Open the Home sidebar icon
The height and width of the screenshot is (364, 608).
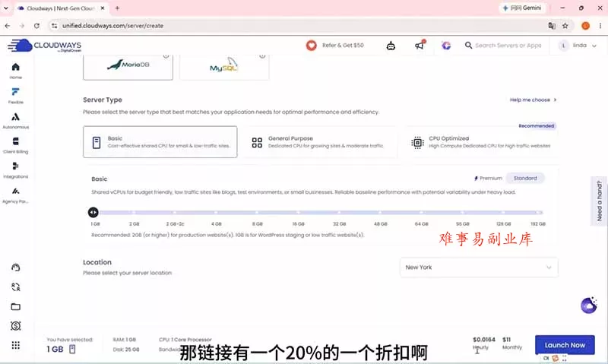[x=15, y=71]
